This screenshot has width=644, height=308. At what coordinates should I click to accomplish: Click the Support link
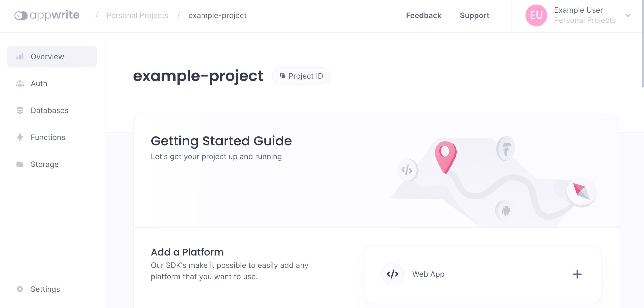click(474, 15)
